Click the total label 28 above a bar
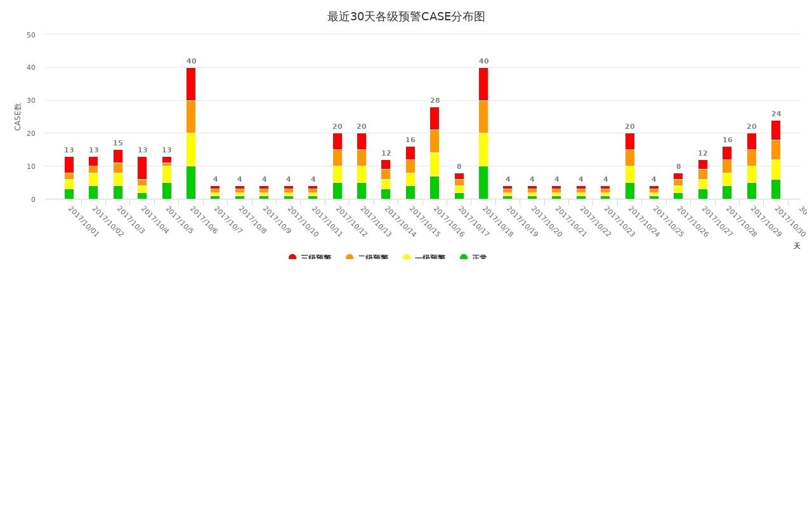Image resolution: width=812 pixels, height=508 pixels. (x=435, y=101)
